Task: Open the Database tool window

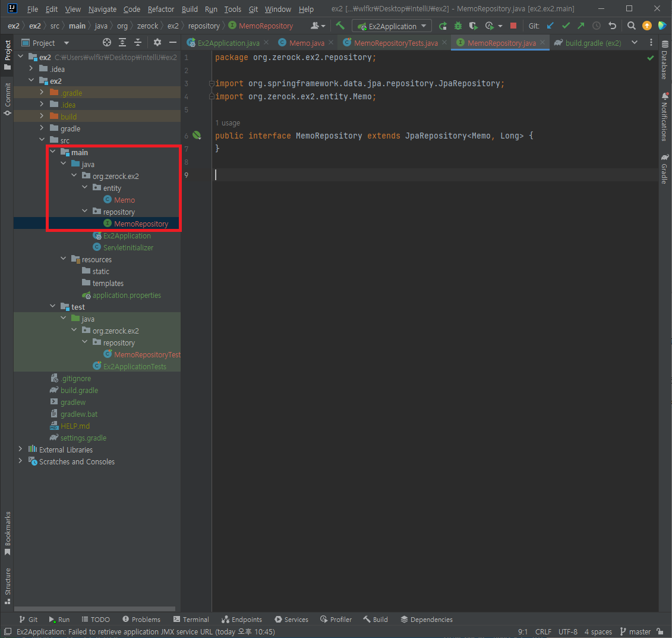Action: pyautogui.click(x=665, y=59)
